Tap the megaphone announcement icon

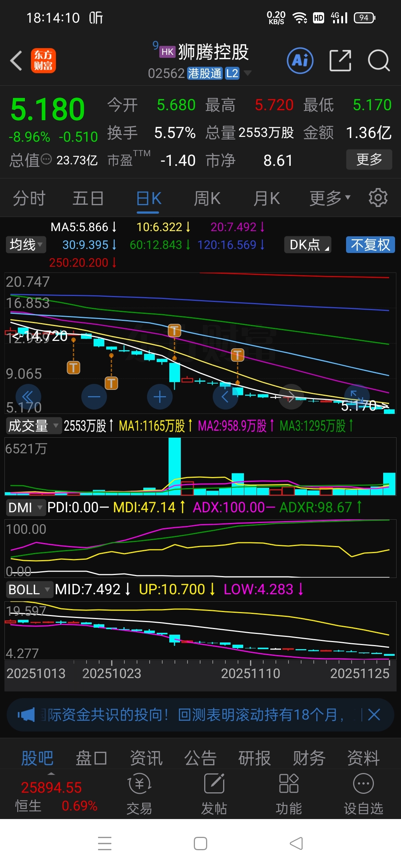point(26,714)
